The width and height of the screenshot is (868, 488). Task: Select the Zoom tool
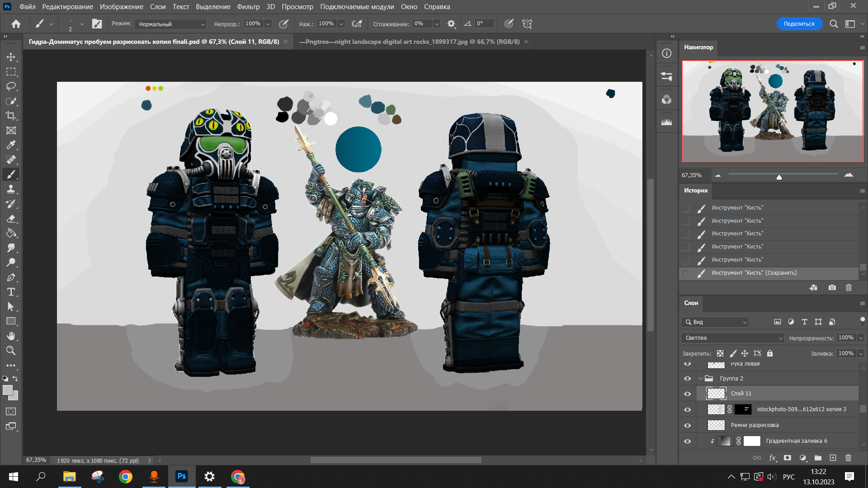pyautogui.click(x=11, y=351)
